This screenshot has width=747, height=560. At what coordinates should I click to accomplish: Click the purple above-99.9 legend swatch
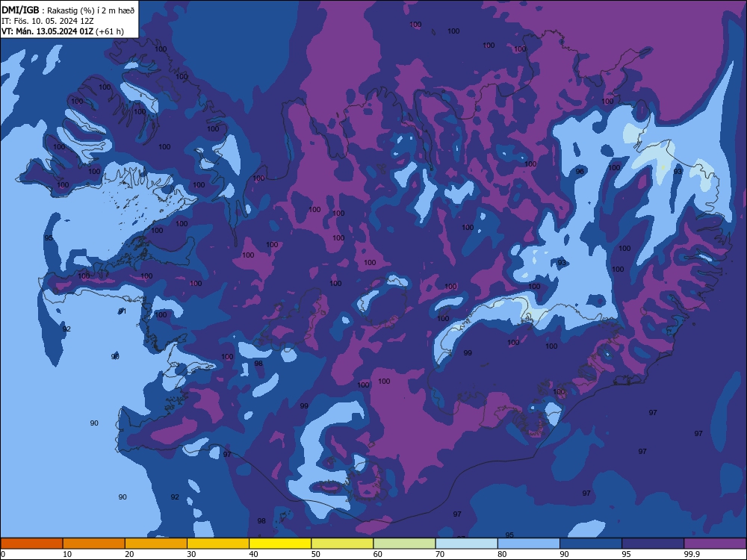[715, 544]
